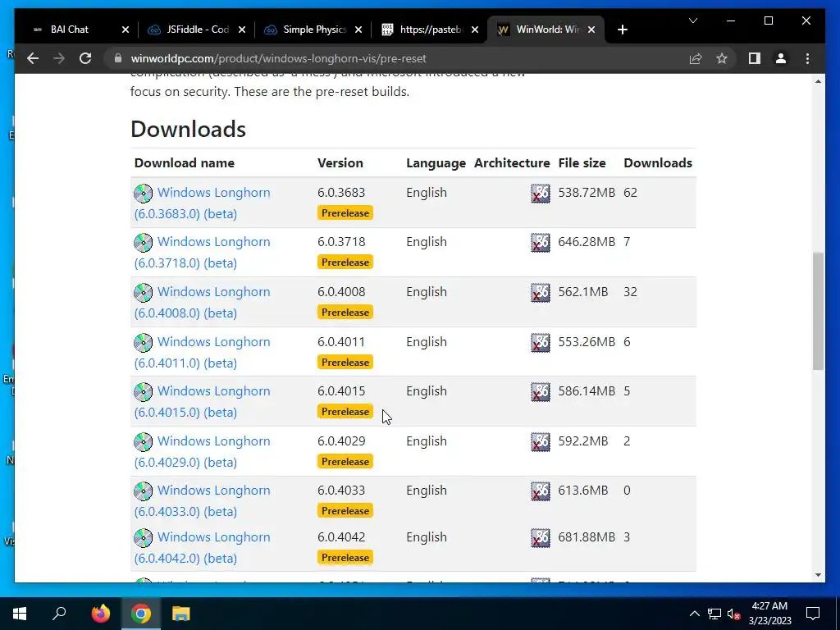Open Windows Longhorn (6.0.3683.0) (beta) download

pyautogui.click(x=202, y=203)
